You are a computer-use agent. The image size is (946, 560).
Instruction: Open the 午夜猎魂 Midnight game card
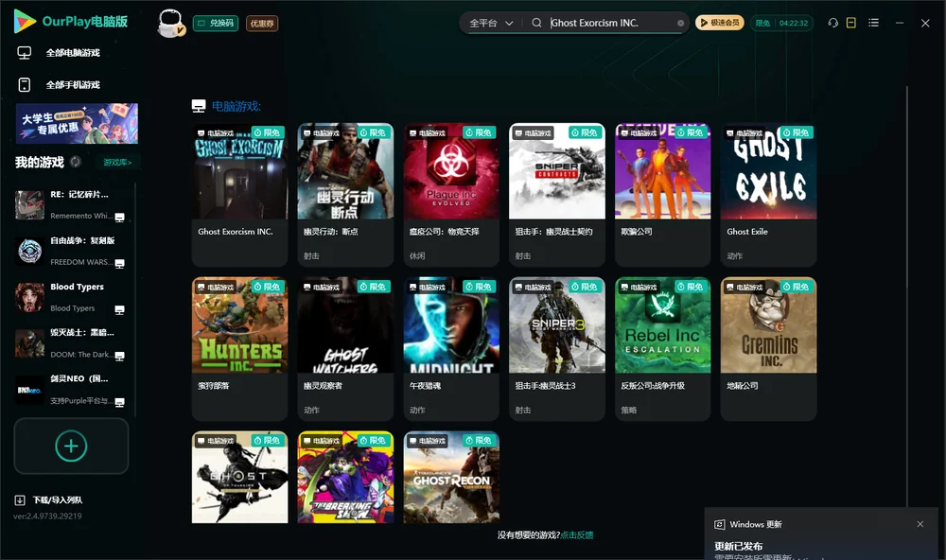(x=451, y=348)
